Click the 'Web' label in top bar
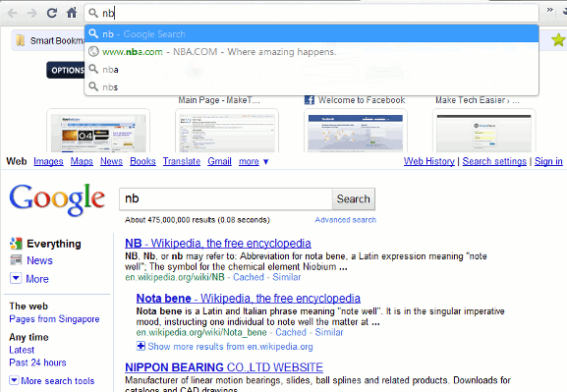Image resolution: width=567 pixels, height=392 pixels. (17, 161)
